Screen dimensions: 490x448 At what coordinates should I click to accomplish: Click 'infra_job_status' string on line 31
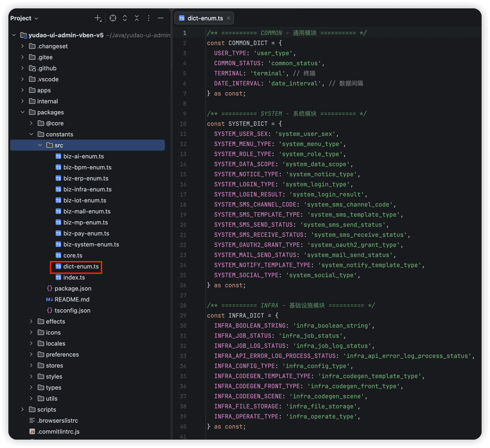(311, 336)
